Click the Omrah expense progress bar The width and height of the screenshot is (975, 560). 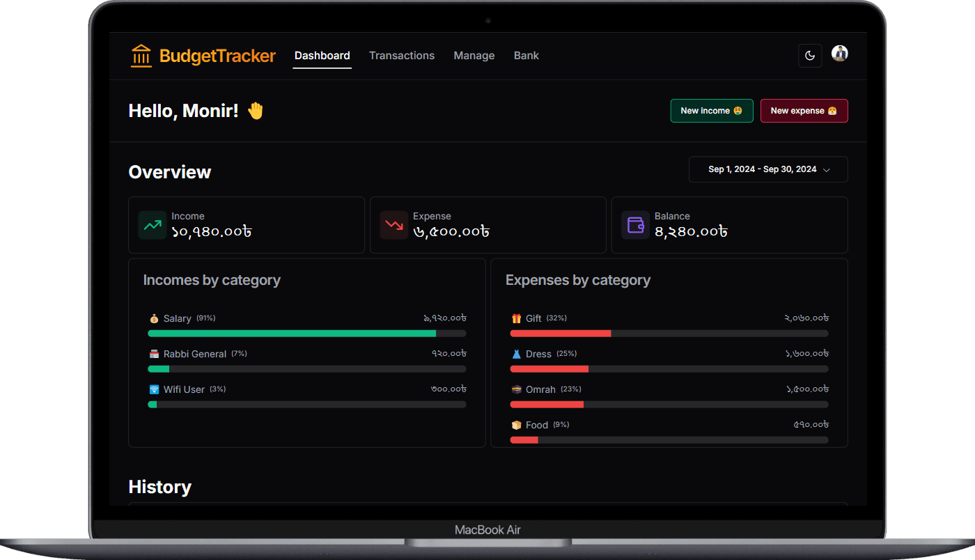tap(669, 405)
